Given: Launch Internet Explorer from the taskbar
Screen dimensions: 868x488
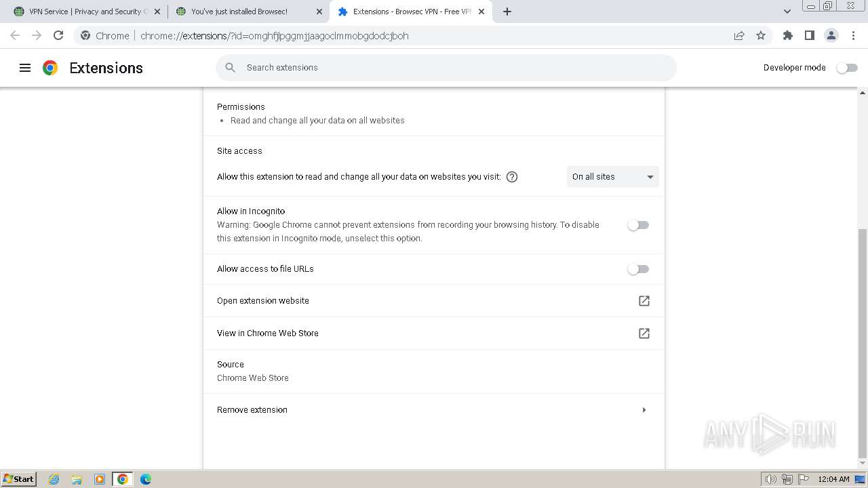Looking at the screenshot, I should (54, 479).
